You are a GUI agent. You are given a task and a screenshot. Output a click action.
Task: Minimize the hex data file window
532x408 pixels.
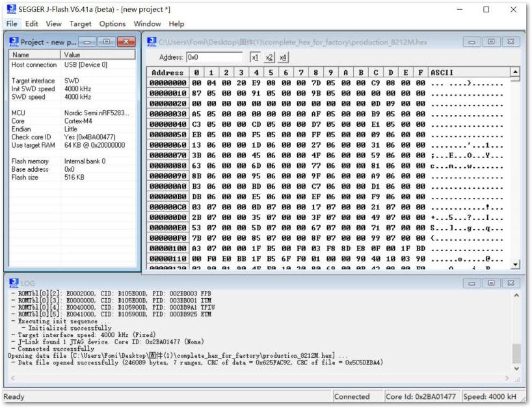pyautogui.click(x=472, y=42)
